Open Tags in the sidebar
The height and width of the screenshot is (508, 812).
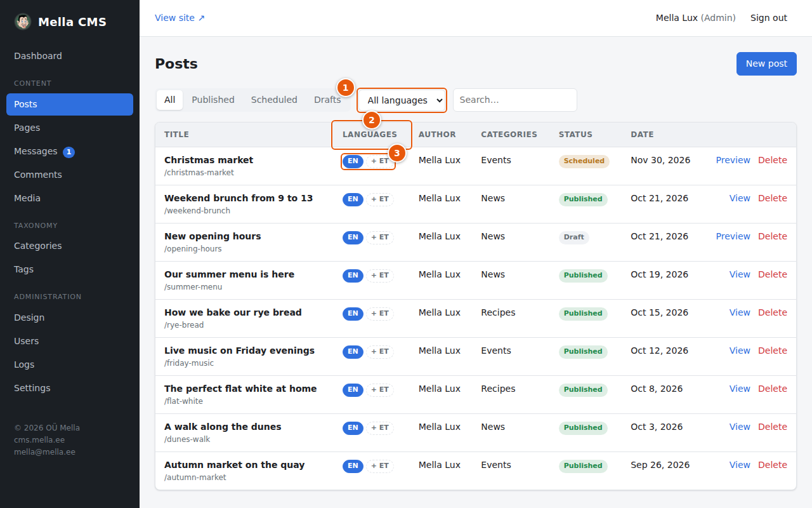pos(70,269)
